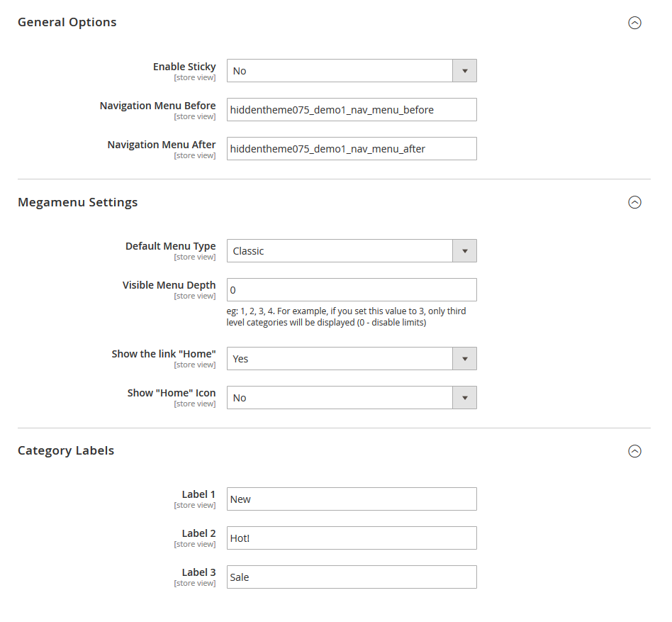Open the Show "Home" Icon dropdown
This screenshot has width=672, height=622.
tap(351, 398)
